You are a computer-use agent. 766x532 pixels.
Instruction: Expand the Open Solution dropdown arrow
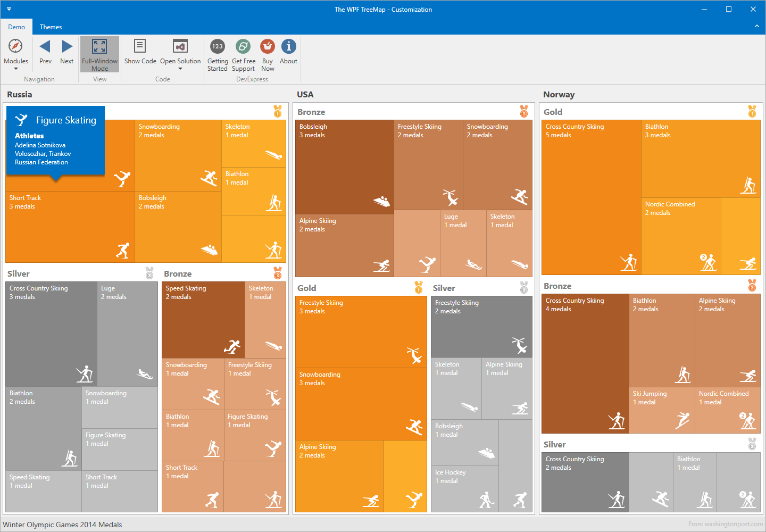pyautogui.click(x=180, y=68)
